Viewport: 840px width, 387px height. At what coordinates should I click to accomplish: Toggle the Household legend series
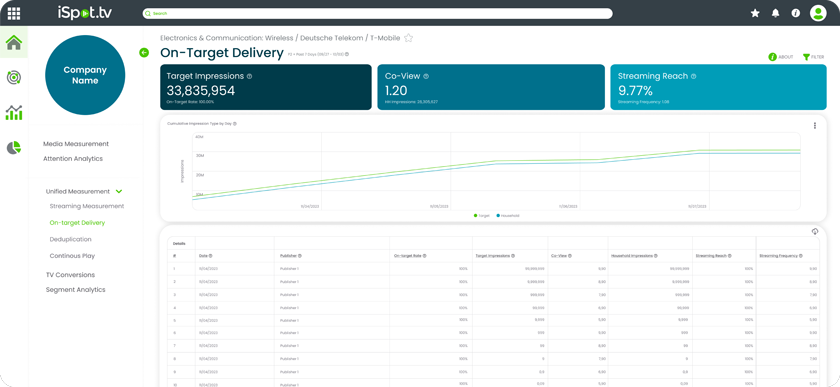pyautogui.click(x=508, y=215)
